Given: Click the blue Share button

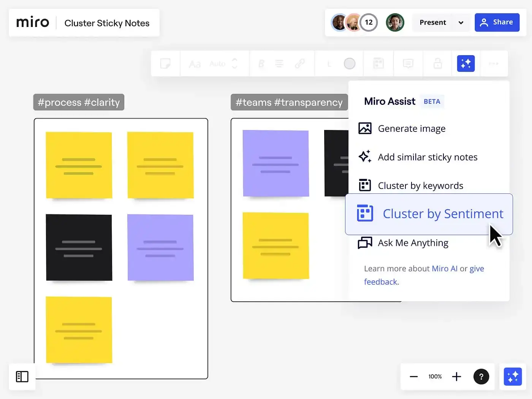Looking at the screenshot, I should (x=497, y=22).
